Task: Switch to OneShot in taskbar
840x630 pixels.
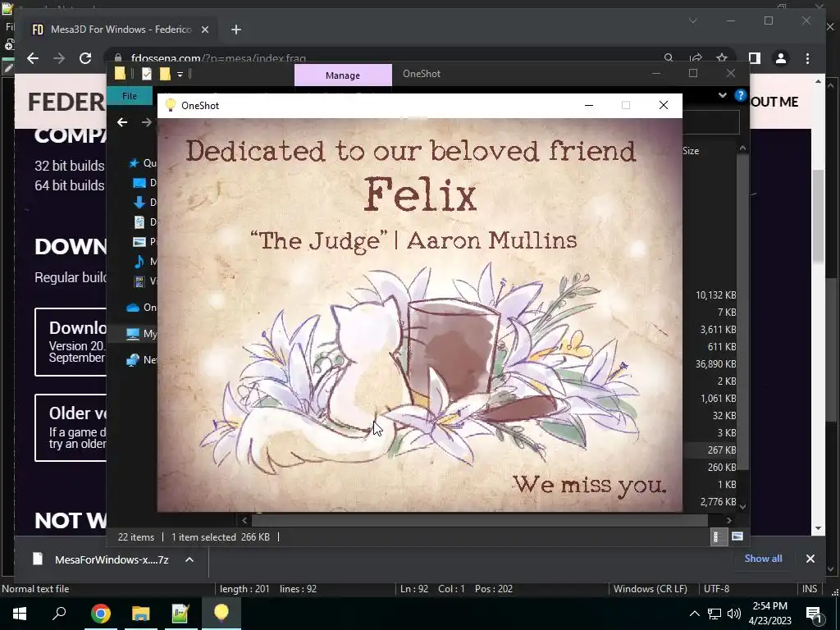Action: 221,614
